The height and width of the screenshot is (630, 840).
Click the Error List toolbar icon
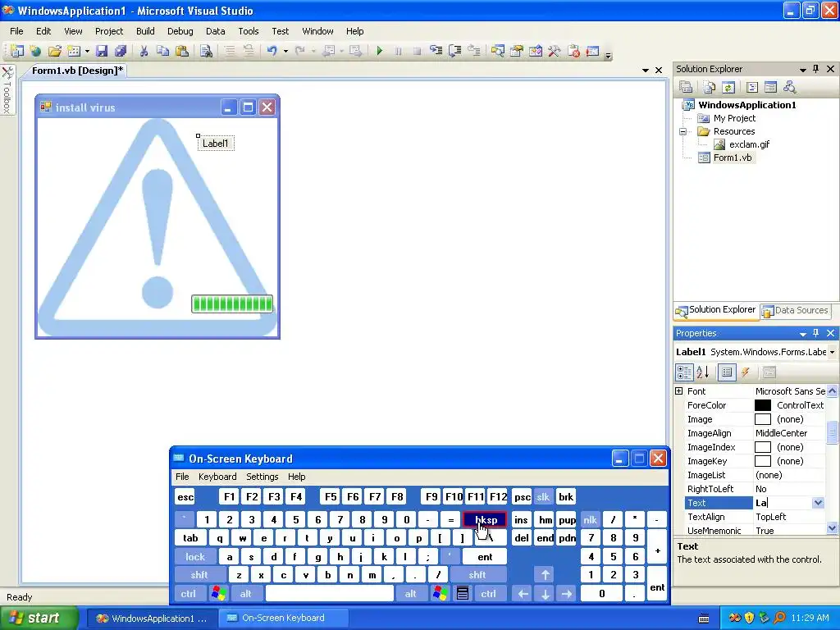click(x=573, y=51)
